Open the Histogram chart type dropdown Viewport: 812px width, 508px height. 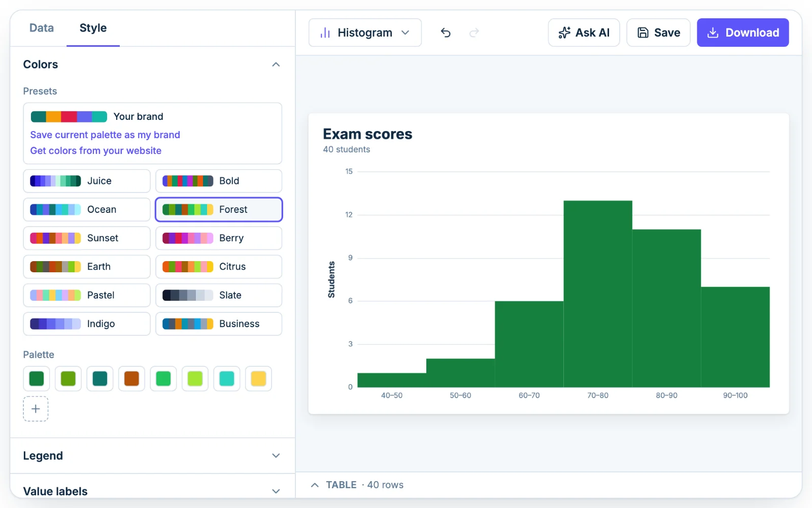pyautogui.click(x=365, y=33)
